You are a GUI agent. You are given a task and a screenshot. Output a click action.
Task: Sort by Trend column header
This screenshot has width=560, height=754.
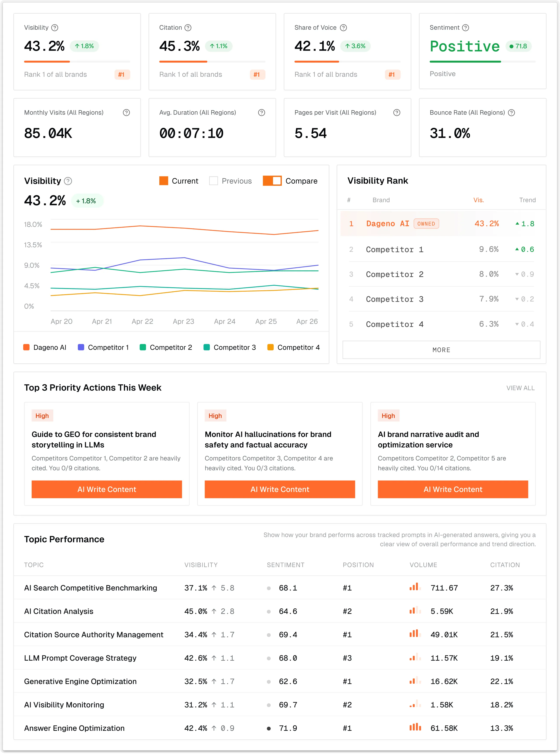[527, 200]
